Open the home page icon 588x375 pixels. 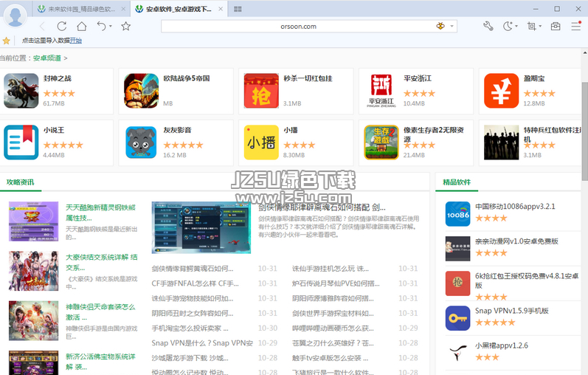[82, 27]
